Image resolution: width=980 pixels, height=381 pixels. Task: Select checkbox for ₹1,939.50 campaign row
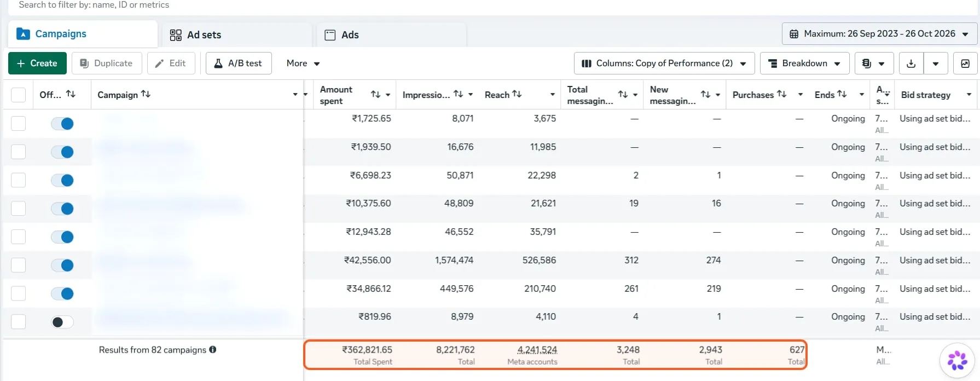click(19, 152)
